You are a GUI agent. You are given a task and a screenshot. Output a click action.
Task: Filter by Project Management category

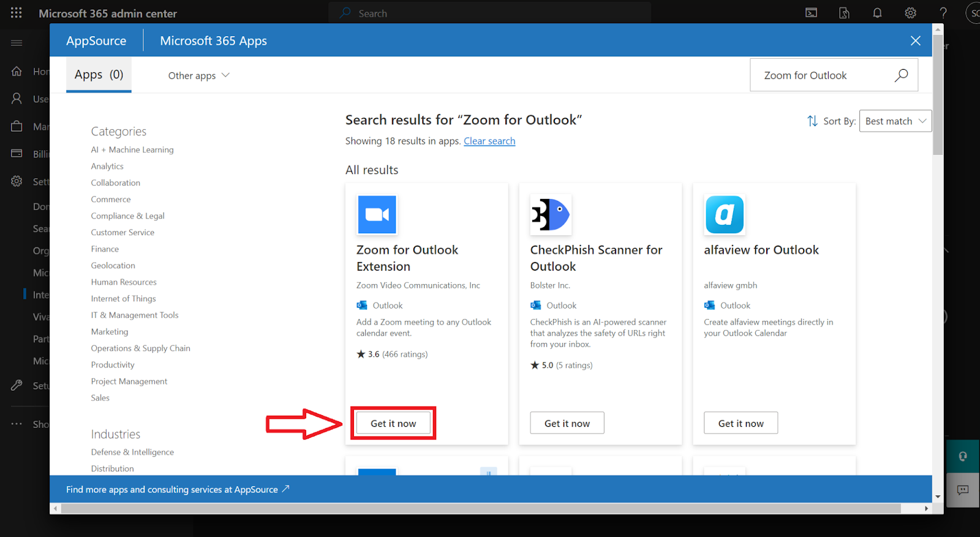(x=129, y=381)
